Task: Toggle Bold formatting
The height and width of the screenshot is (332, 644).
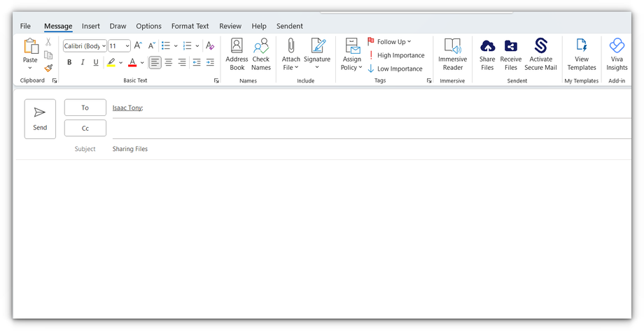Action: (x=69, y=63)
